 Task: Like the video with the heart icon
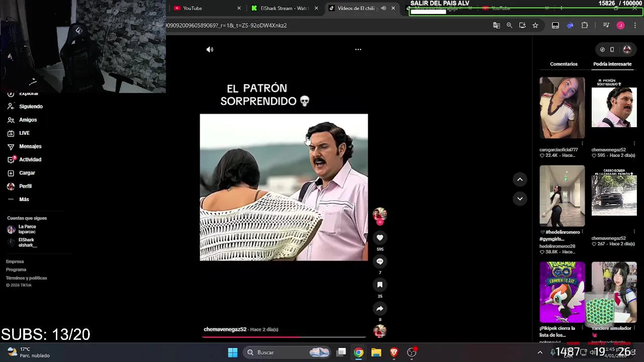[380, 238]
